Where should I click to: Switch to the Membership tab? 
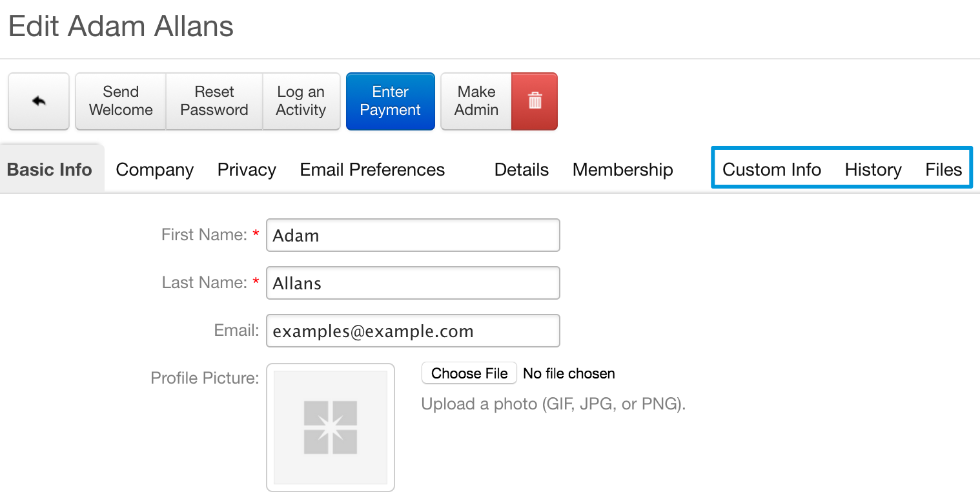tap(623, 170)
